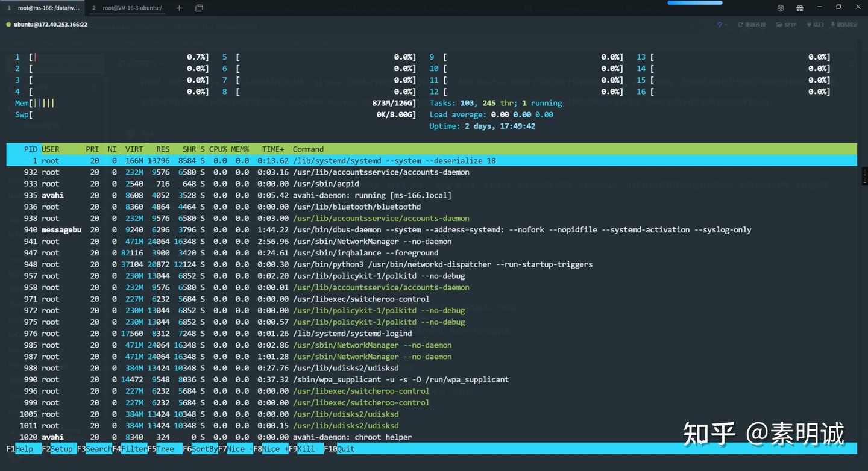
Task: Toggle F5 Tree view in htop
Action: [165, 449]
